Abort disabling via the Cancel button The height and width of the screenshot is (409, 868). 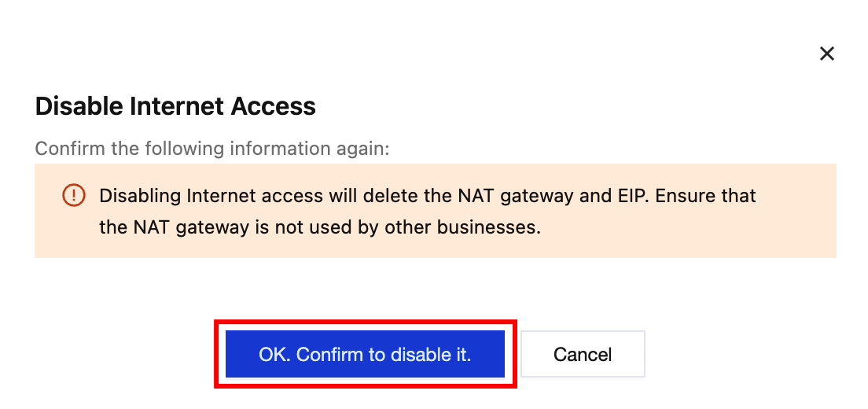point(583,354)
